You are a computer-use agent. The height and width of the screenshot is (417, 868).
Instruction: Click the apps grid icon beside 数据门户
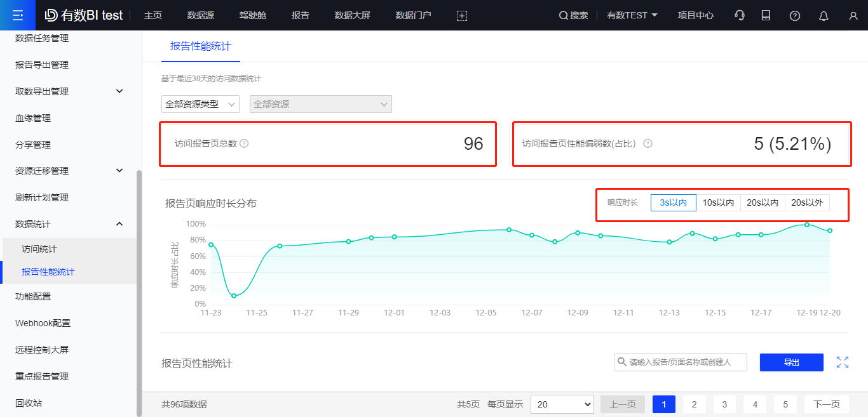coord(461,15)
